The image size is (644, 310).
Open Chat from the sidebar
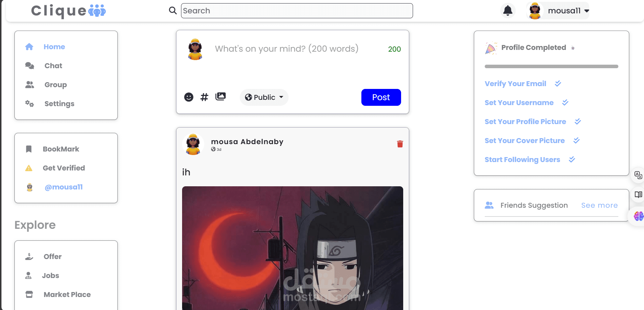click(53, 66)
